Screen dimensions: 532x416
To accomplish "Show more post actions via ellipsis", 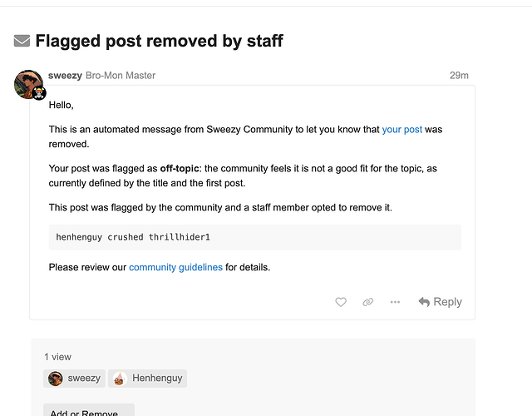I will 395,302.
